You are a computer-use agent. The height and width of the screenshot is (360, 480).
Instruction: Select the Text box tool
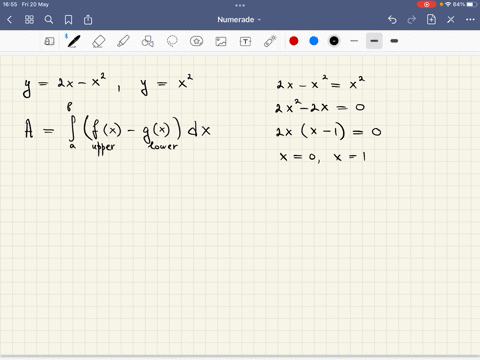pyautogui.click(x=245, y=41)
